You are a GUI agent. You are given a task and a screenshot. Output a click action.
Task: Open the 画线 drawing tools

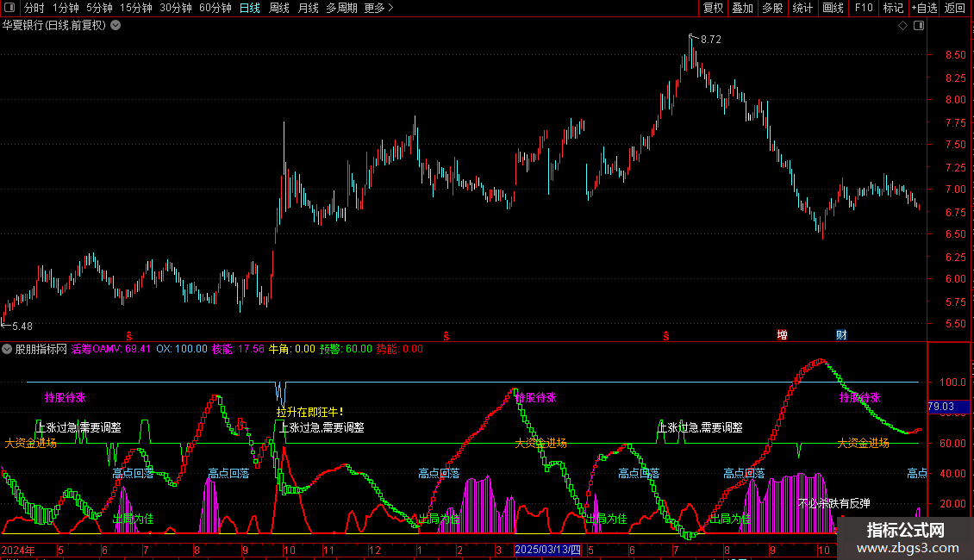[833, 8]
